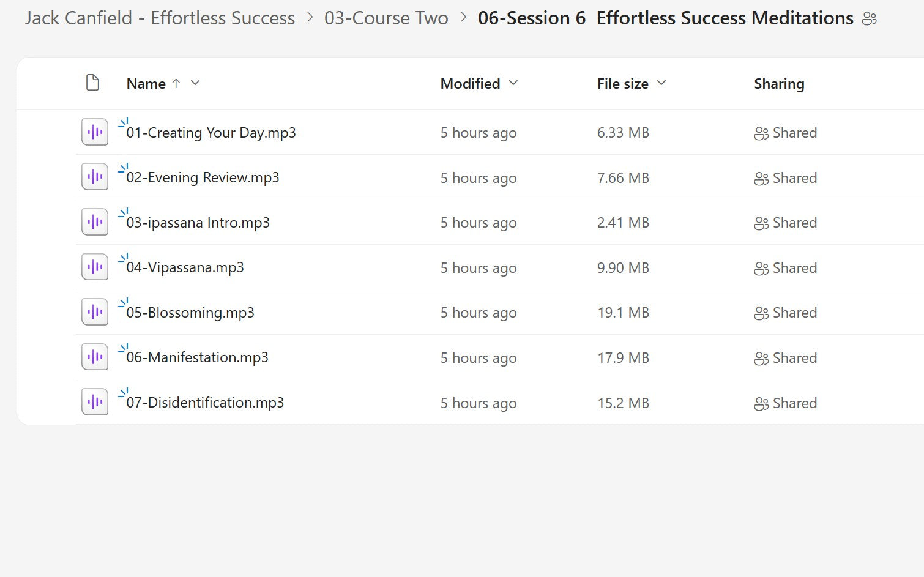Click the audio icon for 02-Evening Review.mp3

pos(94,176)
